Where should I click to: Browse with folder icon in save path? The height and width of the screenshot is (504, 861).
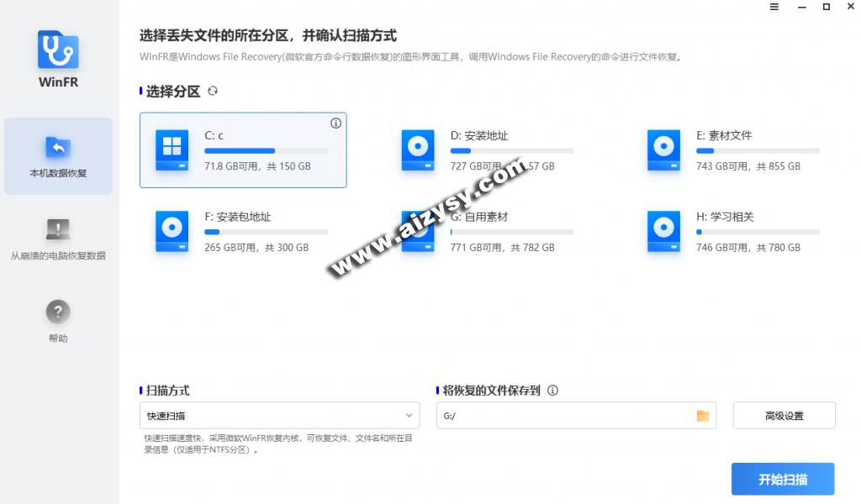[703, 416]
